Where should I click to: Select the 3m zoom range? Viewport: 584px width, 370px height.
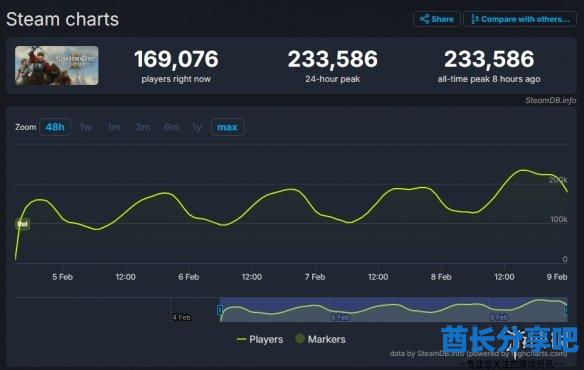pyautogui.click(x=143, y=127)
